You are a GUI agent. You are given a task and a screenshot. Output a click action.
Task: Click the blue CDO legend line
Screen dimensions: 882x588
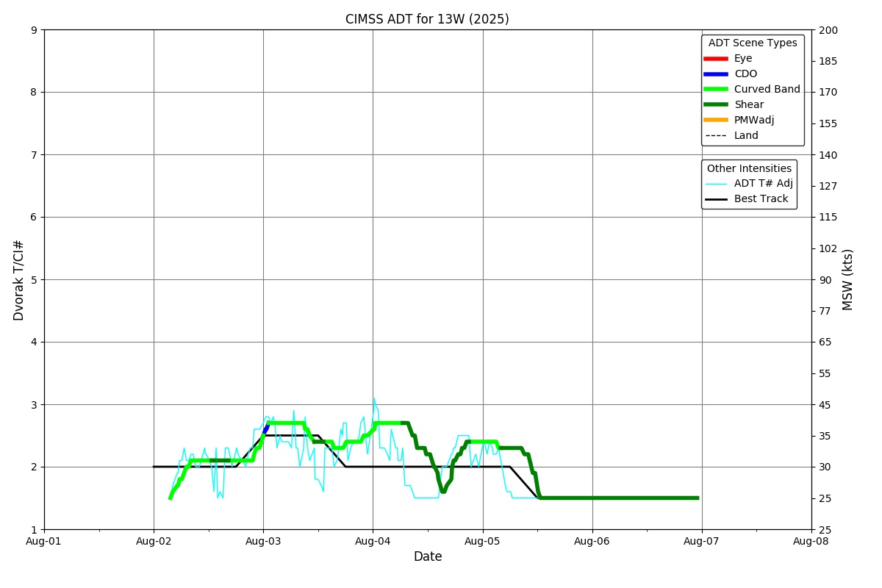[x=715, y=74]
